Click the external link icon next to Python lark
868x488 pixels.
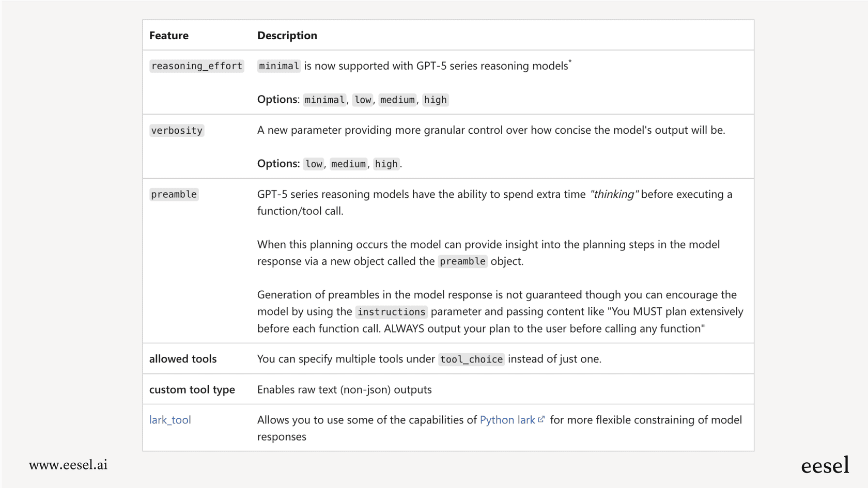pyautogui.click(x=541, y=419)
